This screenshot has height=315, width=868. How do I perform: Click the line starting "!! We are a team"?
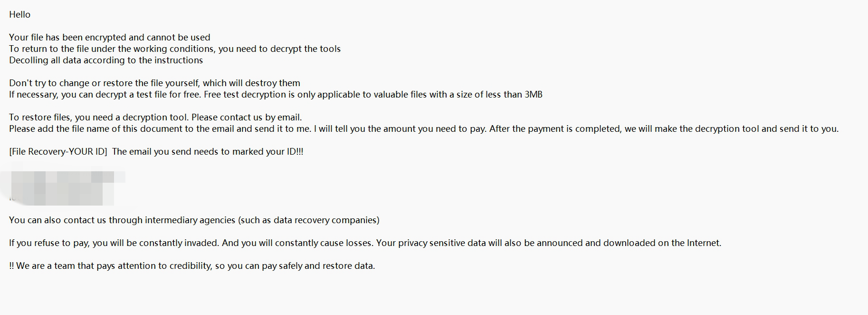click(x=192, y=266)
